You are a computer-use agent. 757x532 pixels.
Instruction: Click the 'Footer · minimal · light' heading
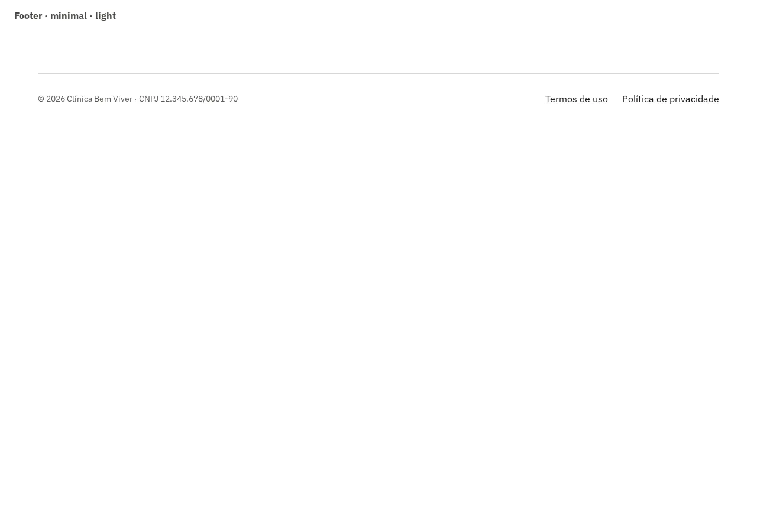coord(65,16)
